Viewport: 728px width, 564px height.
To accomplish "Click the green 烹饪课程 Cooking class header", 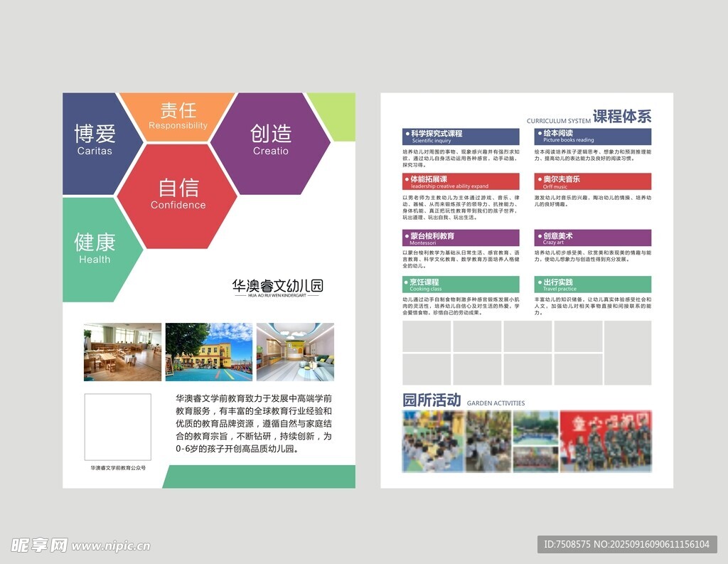I will pos(461,284).
